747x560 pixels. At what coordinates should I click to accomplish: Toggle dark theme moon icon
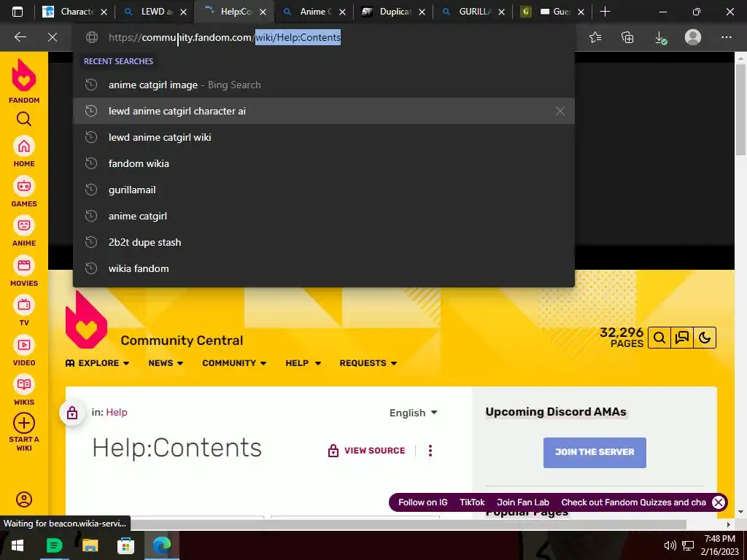(x=705, y=338)
